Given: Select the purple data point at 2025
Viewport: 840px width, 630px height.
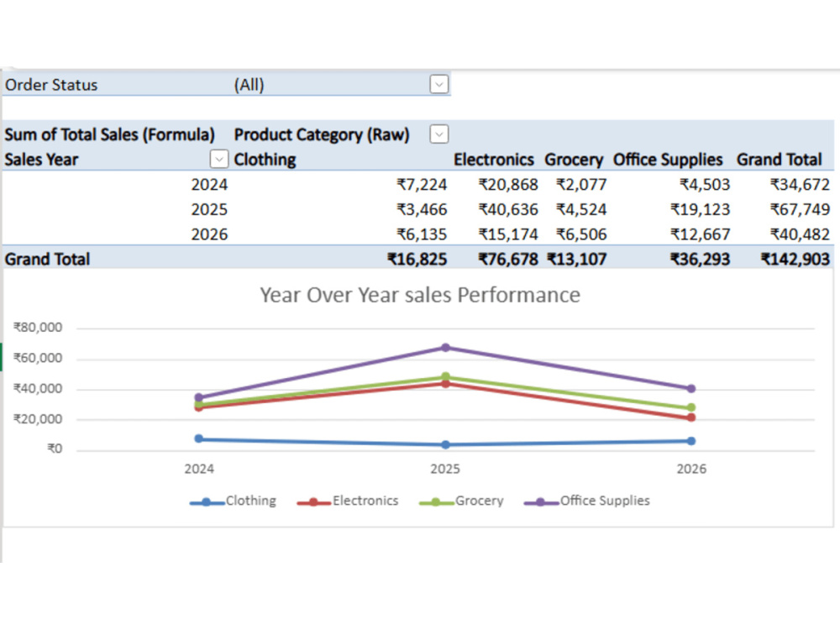Looking at the screenshot, I should click(445, 348).
